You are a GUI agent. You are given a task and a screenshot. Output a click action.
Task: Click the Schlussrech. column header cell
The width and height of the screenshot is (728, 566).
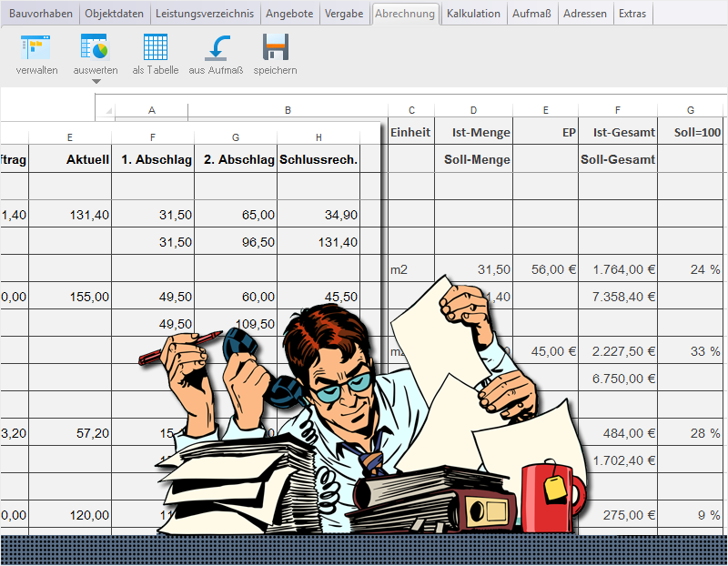point(318,160)
